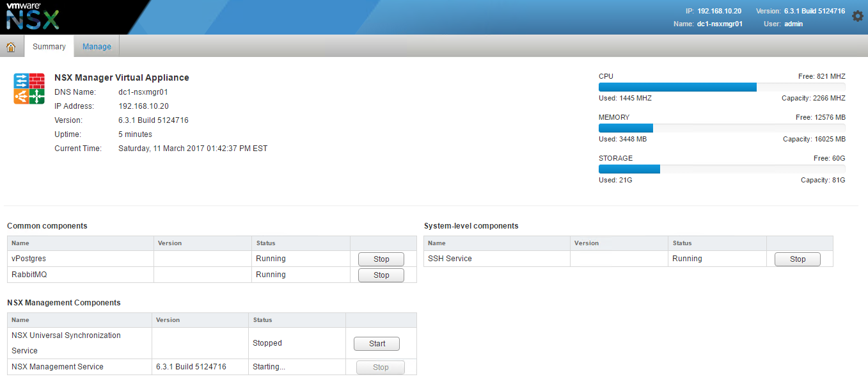This screenshot has width=868, height=379.
Task: Click the Memory Free 12576 MB text
Action: [821, 117]
